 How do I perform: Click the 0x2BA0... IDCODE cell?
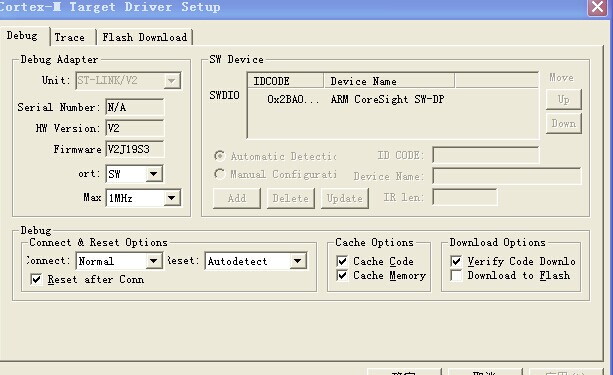293,99
